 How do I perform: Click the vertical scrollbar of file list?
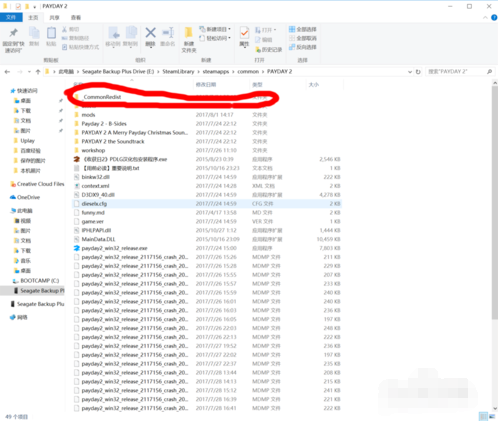tap(495, 203)
